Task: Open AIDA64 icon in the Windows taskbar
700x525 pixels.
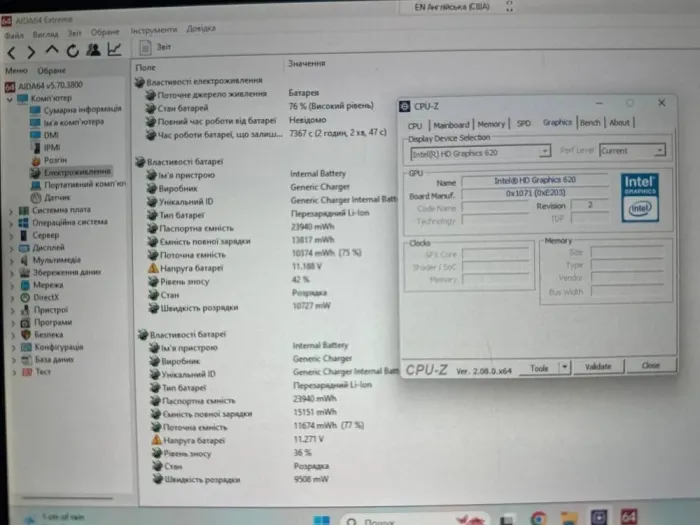Action: [x=628, y=517]
